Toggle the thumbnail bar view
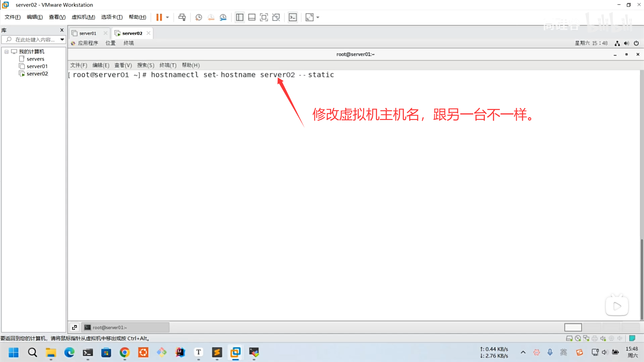 pos(252,17)
